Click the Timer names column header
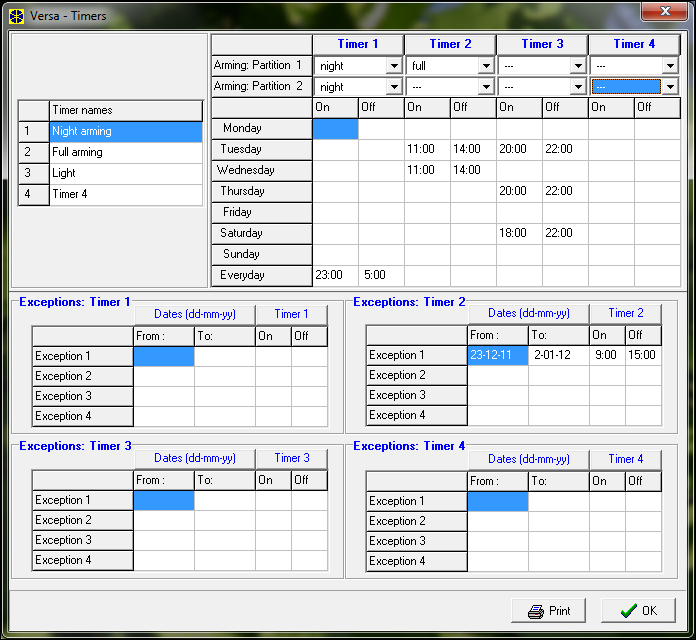The width and height of the screenshot is (696, 640). point(126,111)
